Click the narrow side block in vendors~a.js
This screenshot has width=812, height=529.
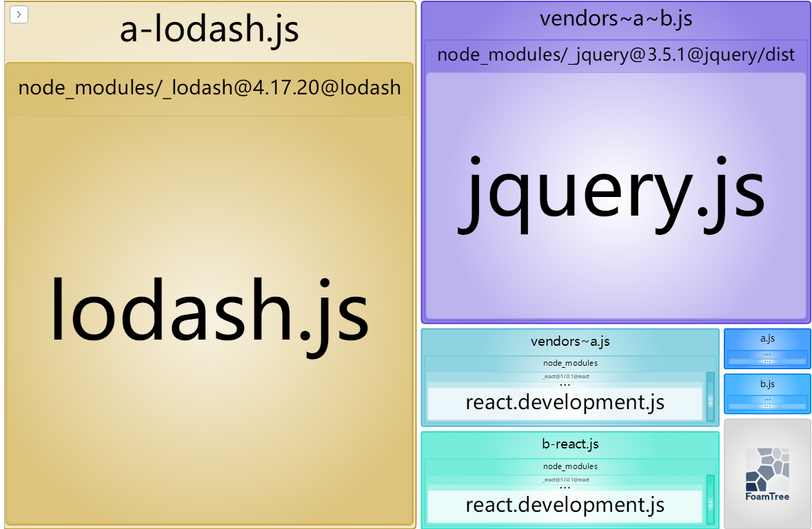(x=711, y=397)
